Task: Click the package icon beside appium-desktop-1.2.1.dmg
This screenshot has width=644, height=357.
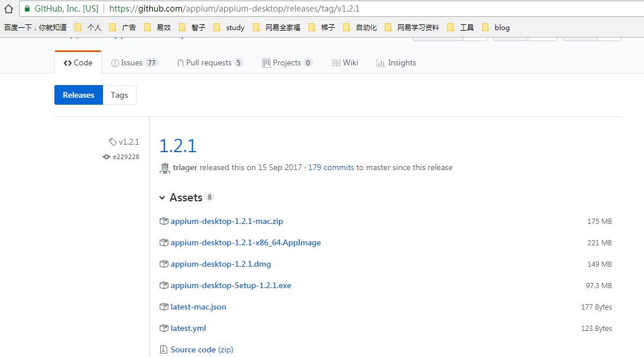Action: coord(164,264)
